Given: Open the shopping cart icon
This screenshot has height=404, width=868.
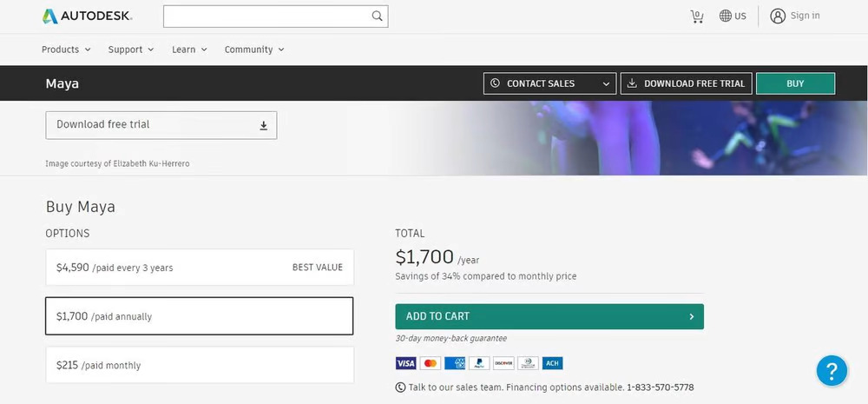Looking at the screenshot, I should pos(696,17).
